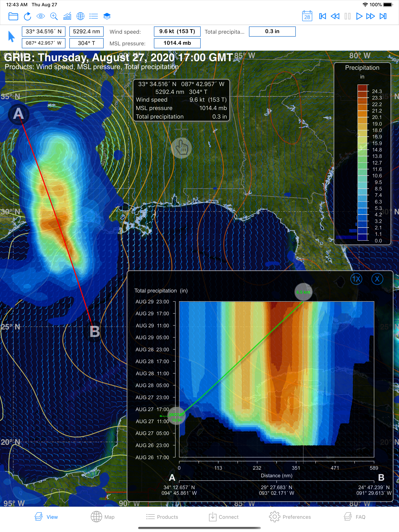The image size is (399, 532).
Task: Click the Total precipitation chart area
Action: click(276, 379)
